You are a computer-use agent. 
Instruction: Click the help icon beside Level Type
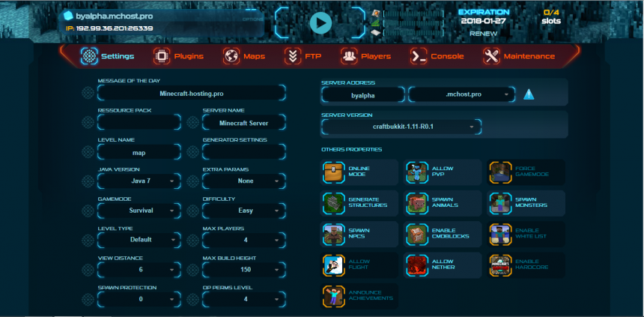pyautogui.click(x=88, y=240)
